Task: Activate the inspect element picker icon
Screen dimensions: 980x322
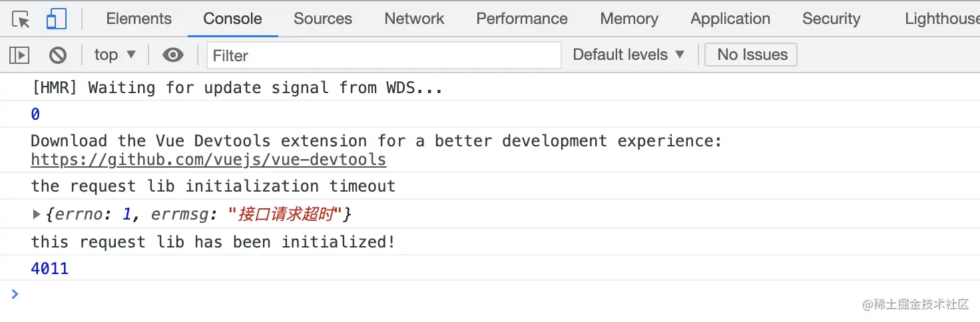Action: (21, 19)
